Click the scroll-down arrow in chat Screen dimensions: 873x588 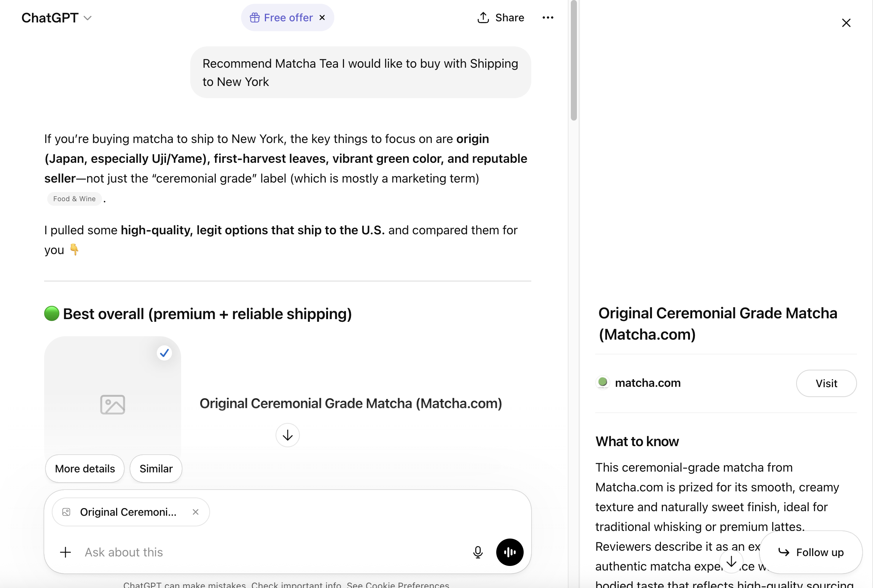tap(287, 435)
